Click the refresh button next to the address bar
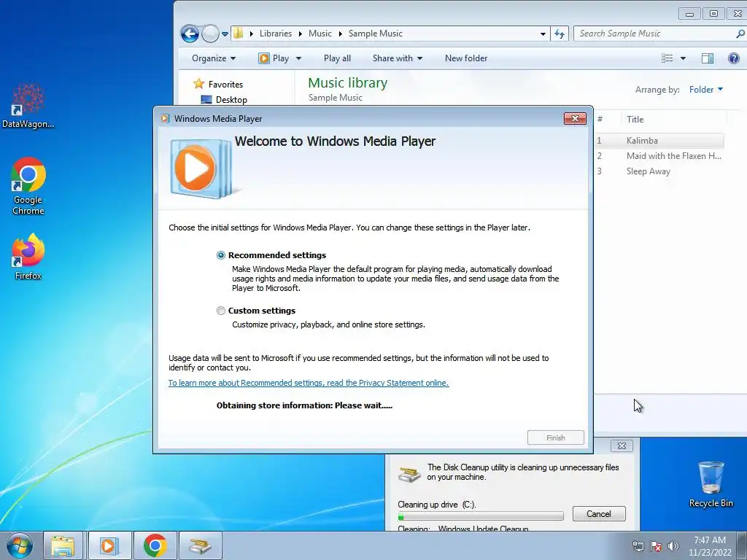 560,34
